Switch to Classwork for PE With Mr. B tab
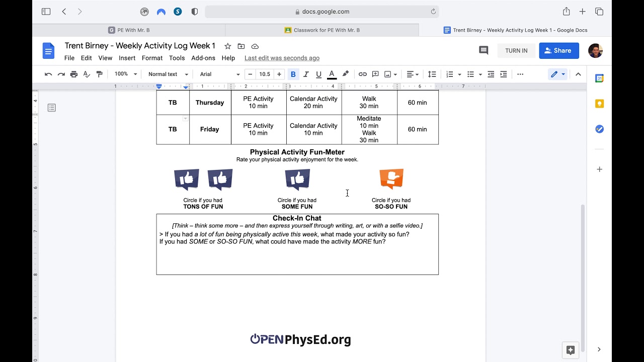Image resolution: width=644 pixels, height=362 pixels. pos(322,30)
